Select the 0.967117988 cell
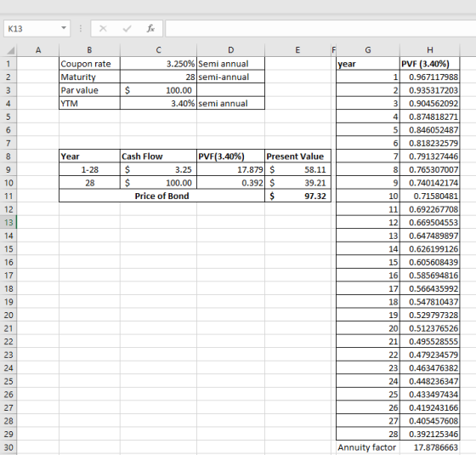476x455 pixels. [430, 77]
